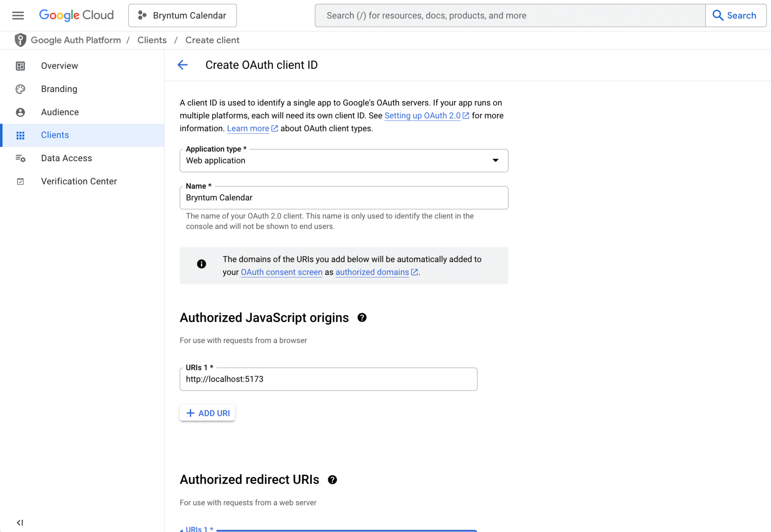Open the Data Access sidebar item
771x532 pixels.
pyautogui.click(x=82, y=158)
